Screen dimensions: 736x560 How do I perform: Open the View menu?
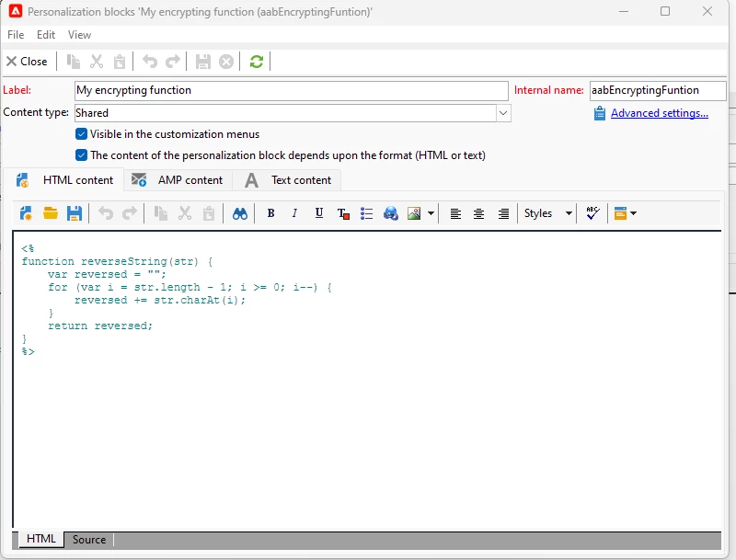(x=79, y=35)
